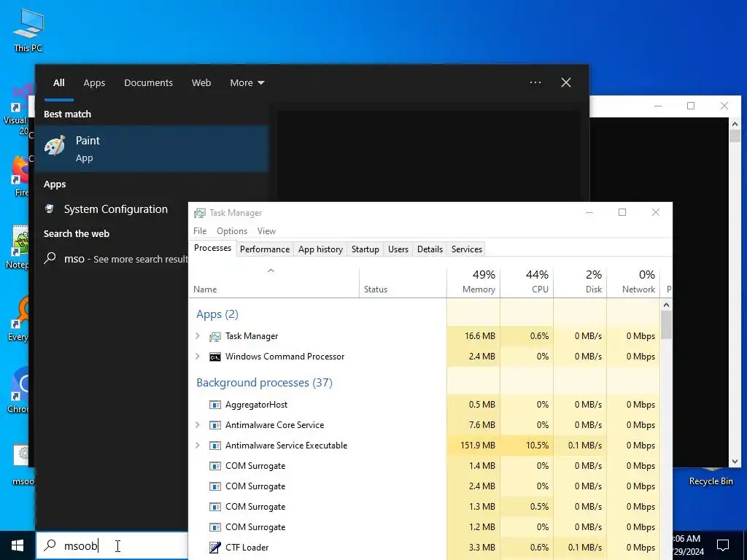
Task: Click the Task Manager title bar icon
Action: pos(200,213)
